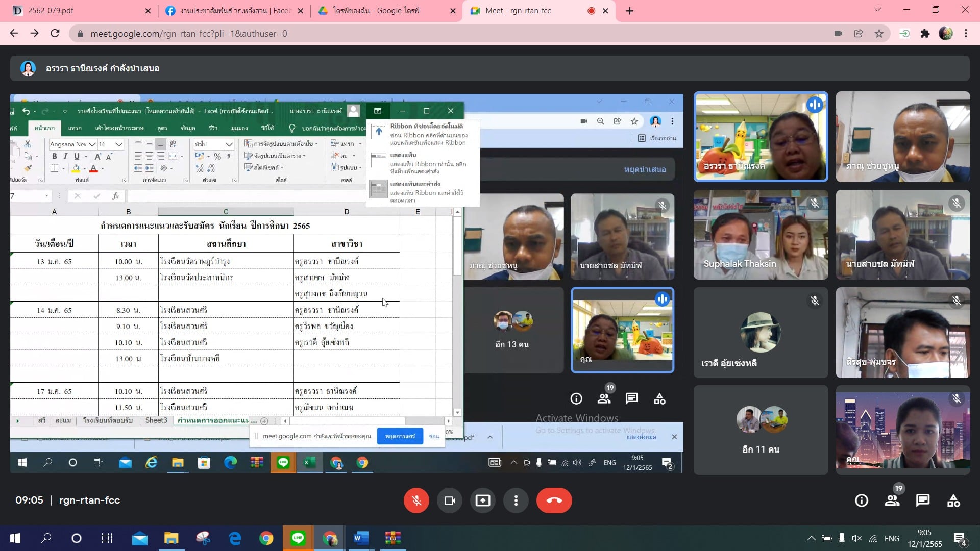The height and width of the screenshot is (551, 980).
Task: Click the stop presenting link in shared Meet
Action: pyautogui.click(x=645, y=169)
